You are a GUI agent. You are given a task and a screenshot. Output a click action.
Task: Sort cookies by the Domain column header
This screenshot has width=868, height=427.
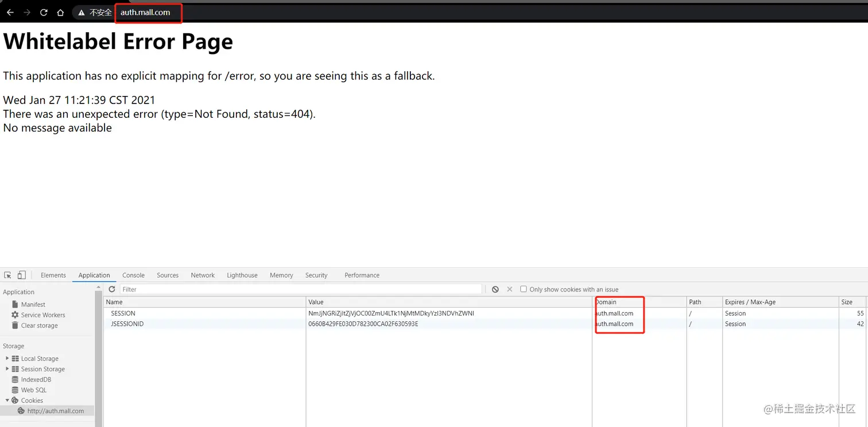(640, 302)
